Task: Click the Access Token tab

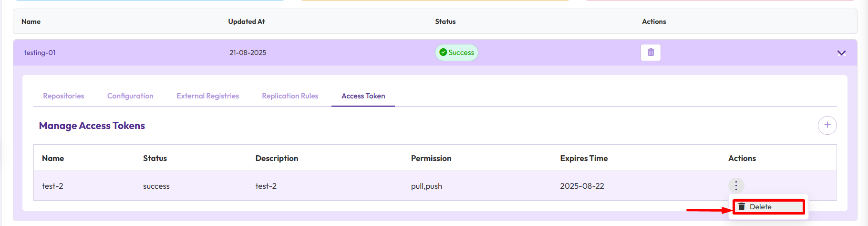Action: coord(363,96)
